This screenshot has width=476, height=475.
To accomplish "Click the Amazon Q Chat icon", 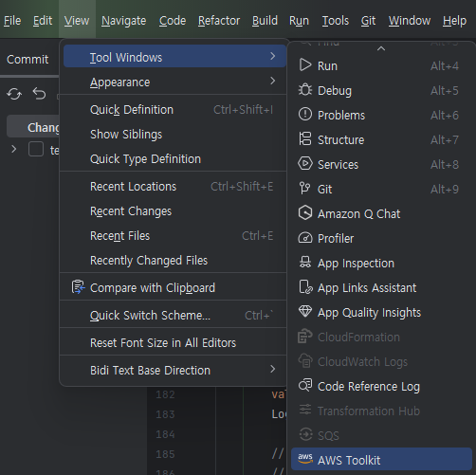I will pos(305,213).
